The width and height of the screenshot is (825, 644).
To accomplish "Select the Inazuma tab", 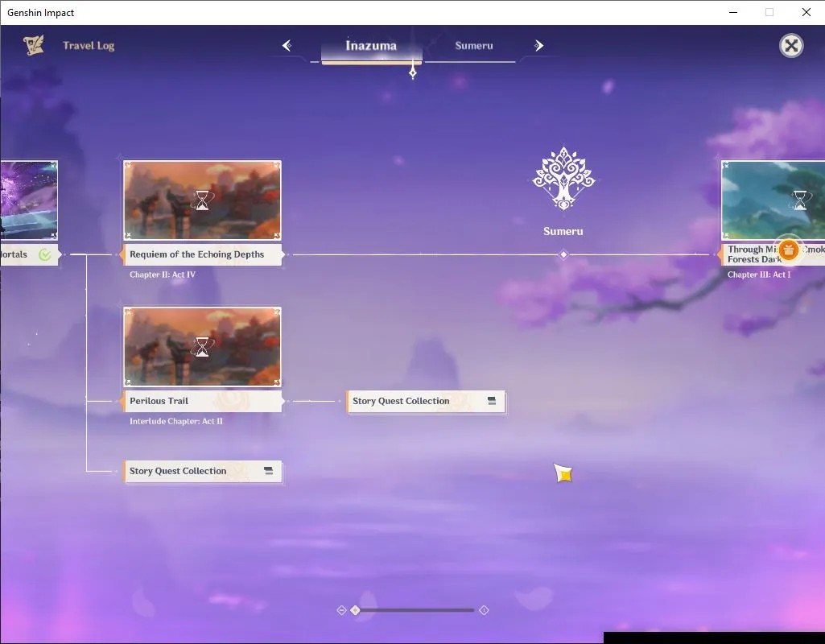I will [x=372, y=47].
